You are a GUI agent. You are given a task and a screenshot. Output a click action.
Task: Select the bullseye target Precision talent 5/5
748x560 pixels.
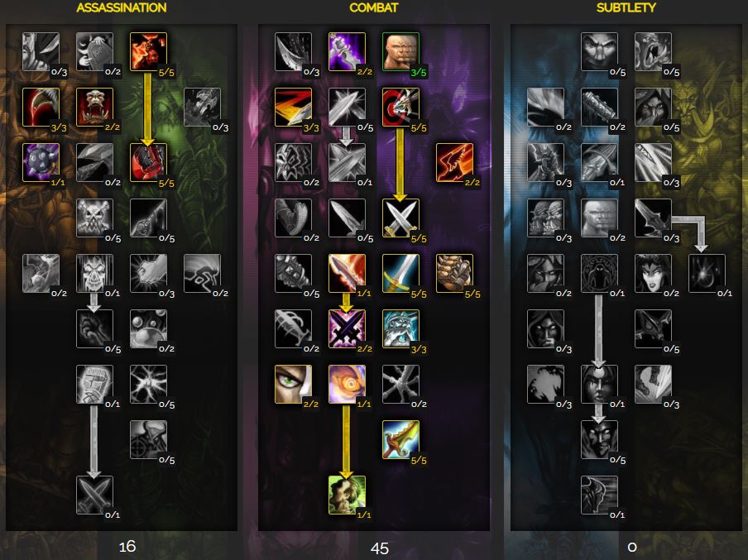pos(400,107)
